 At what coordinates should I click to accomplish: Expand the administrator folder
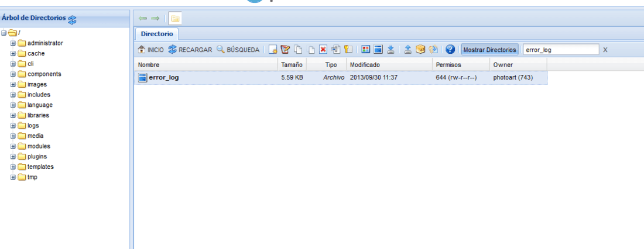tap(13, 43)
